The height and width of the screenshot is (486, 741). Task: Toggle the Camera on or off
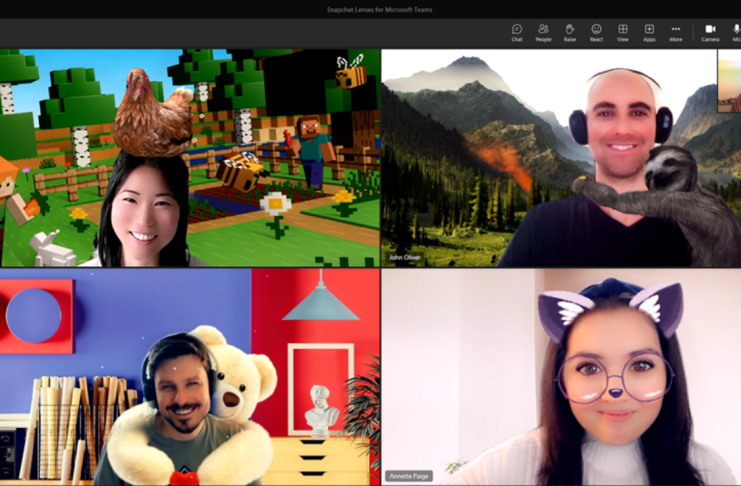710,33
